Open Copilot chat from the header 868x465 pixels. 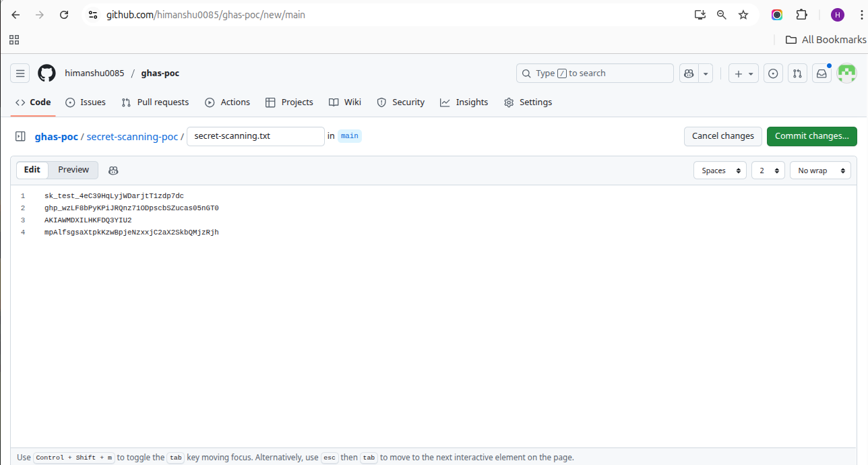(x=688, y=73)
